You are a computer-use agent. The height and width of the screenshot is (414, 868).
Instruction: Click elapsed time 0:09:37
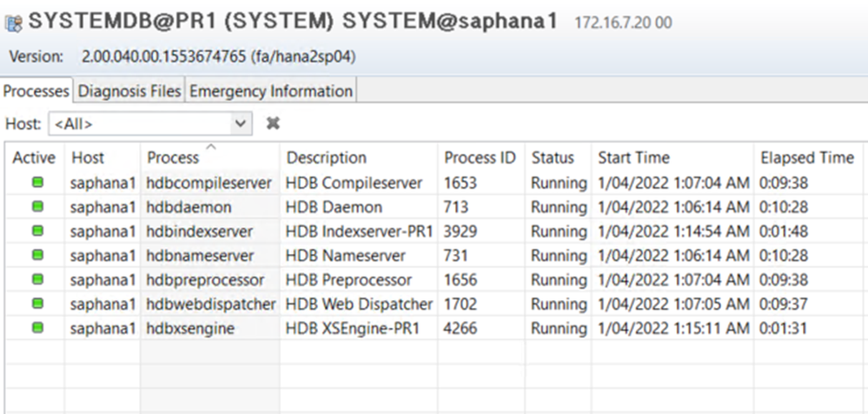pos(784,304)
